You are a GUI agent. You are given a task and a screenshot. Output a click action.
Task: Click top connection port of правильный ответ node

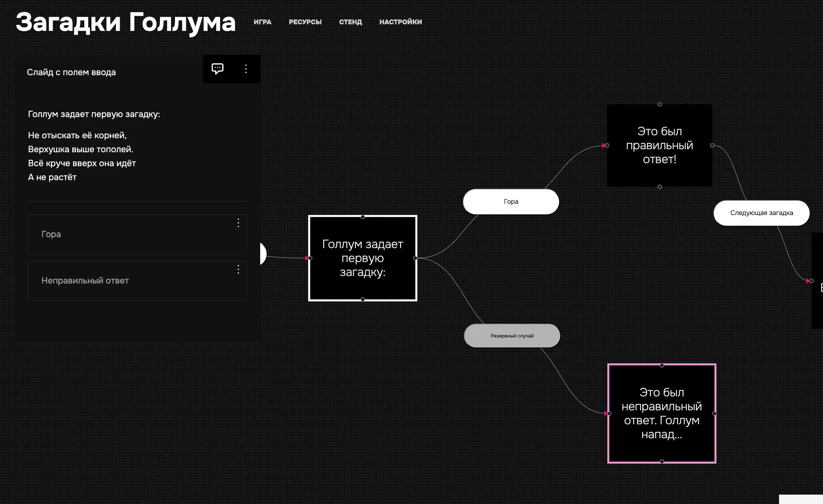coord(659,105)
